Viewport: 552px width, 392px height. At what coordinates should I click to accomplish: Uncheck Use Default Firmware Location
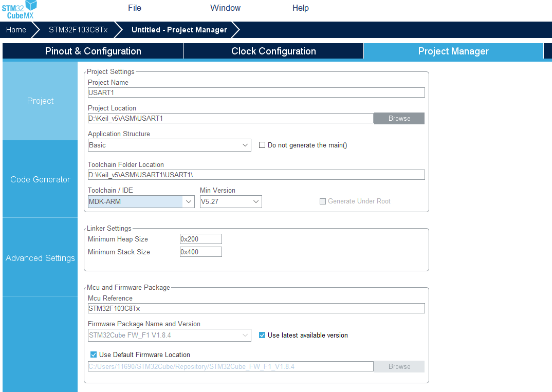point(94,354)
